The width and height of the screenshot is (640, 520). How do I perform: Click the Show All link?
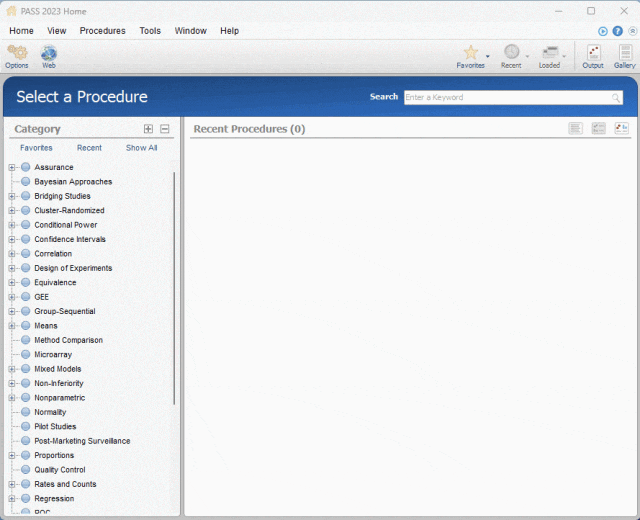[x=141, y=148]
